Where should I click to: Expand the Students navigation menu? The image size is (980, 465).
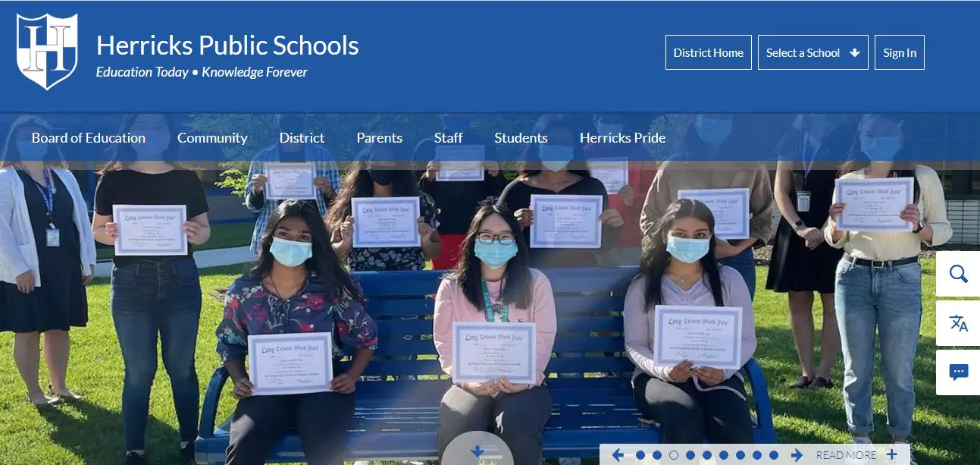coord(521,137)
